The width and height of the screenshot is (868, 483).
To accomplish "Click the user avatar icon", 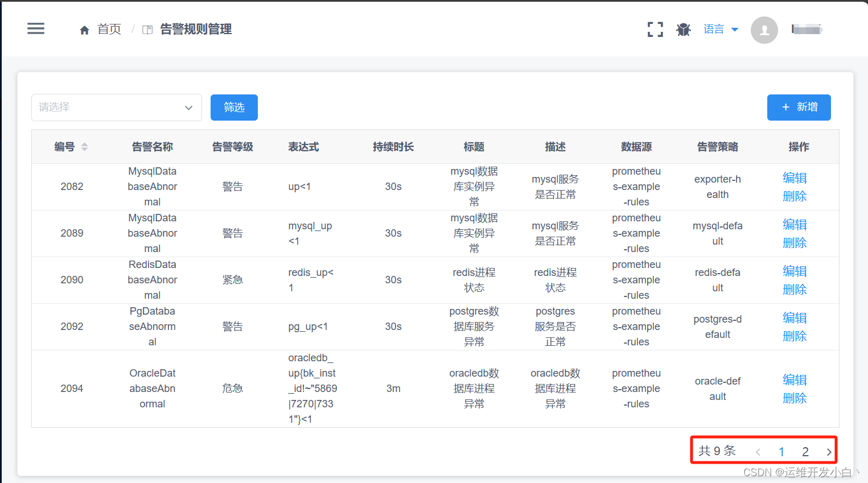I will tap(764, 30).
